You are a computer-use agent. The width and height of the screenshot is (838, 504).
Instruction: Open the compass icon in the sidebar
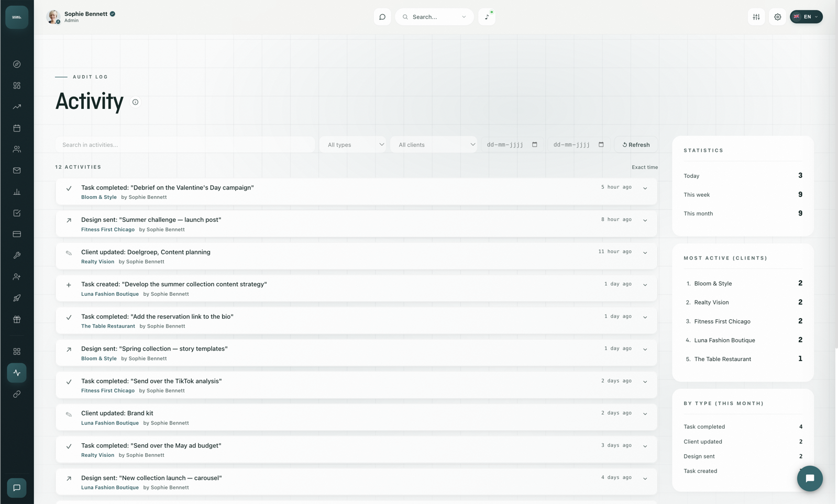tap(17, 64)
